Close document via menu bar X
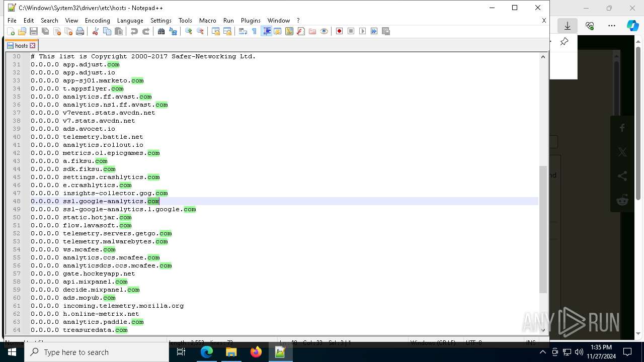The image size is (644, 362). point(544,21)
